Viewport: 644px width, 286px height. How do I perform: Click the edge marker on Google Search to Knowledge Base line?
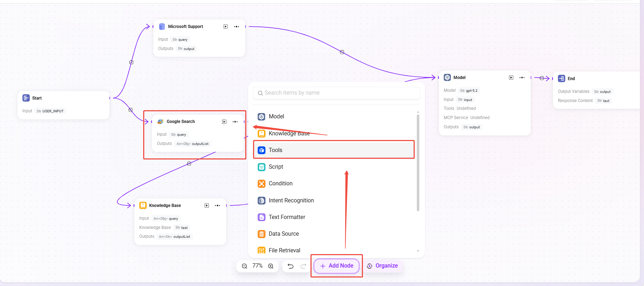pos(189,164)
